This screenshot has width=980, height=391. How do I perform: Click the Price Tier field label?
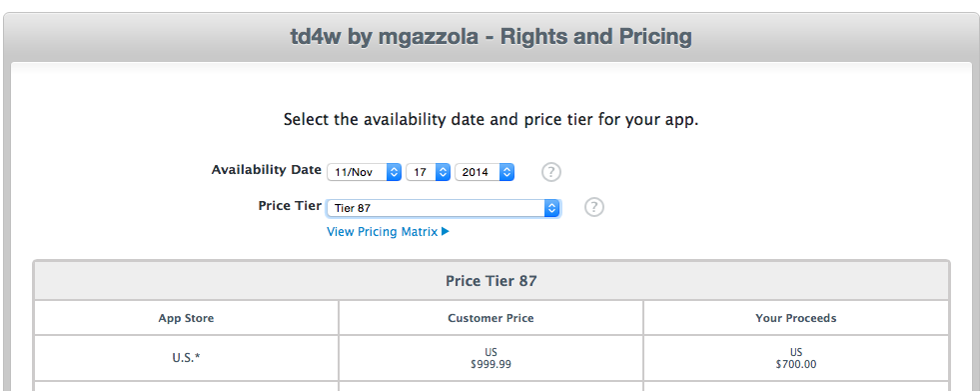click(290, 206)
